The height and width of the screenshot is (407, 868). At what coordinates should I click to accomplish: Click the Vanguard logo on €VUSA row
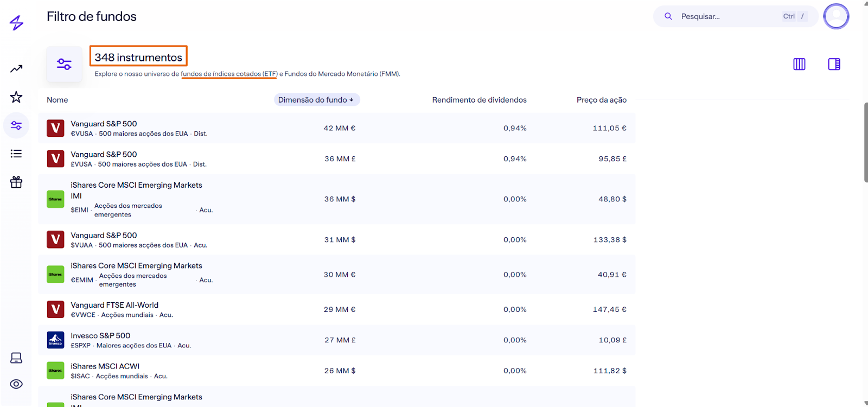pos(55,128)
